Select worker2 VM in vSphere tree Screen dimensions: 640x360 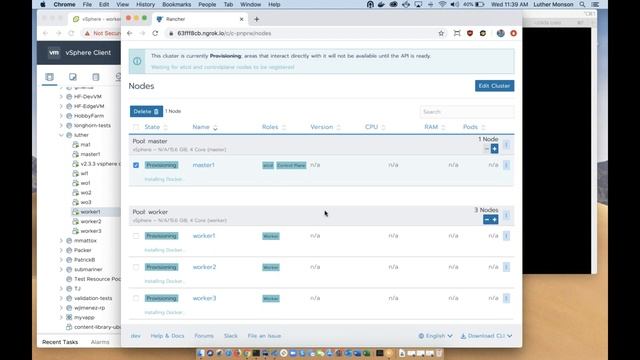pos(91,221)
